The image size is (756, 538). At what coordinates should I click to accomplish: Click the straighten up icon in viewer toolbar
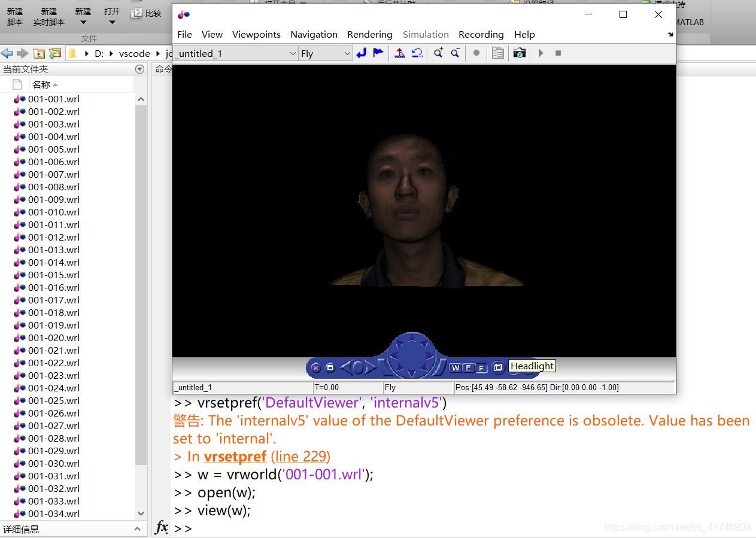pos(400,53)
